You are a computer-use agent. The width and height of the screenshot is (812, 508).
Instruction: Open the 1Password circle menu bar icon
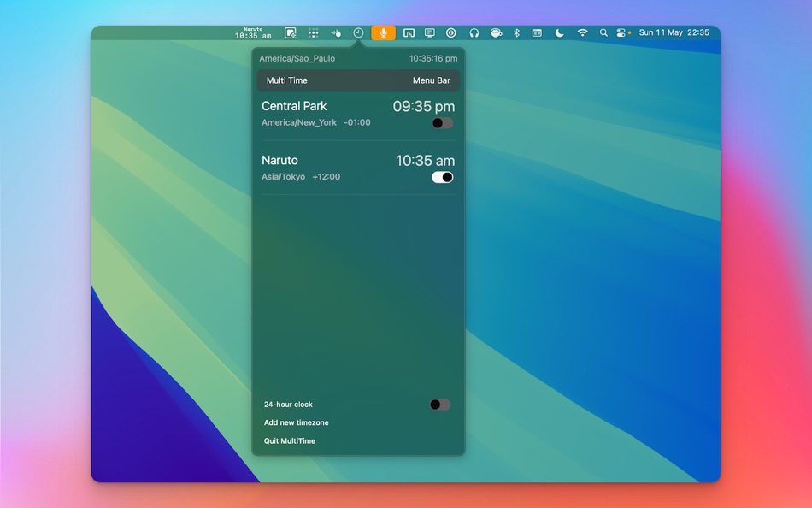tap(451, 32)
